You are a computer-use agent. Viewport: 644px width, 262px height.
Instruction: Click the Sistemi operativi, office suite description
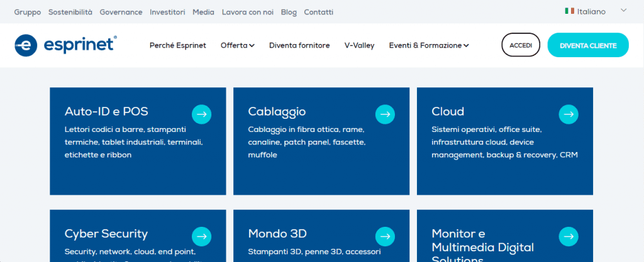pos(505,142)
